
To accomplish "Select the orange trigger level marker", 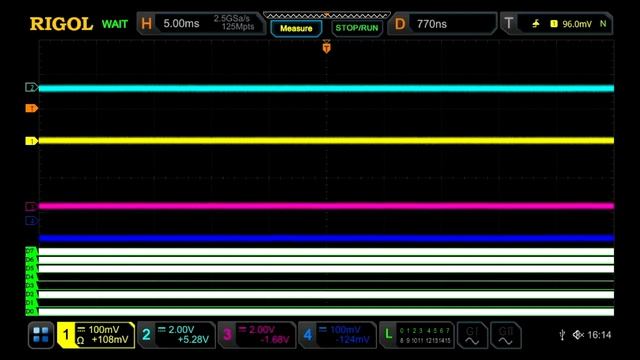I will (x=31, y=108).
